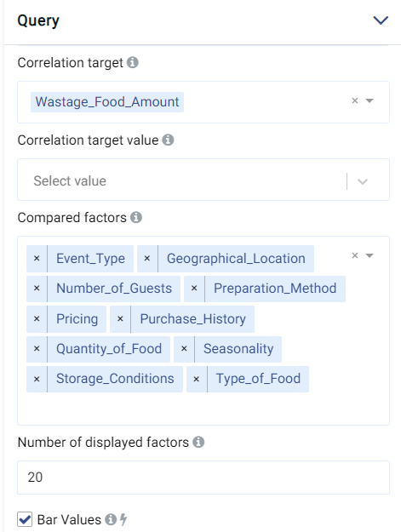Remove the Seasonality factor tag
The width and height of the screenshot is (401, 532).
point(184,349)
